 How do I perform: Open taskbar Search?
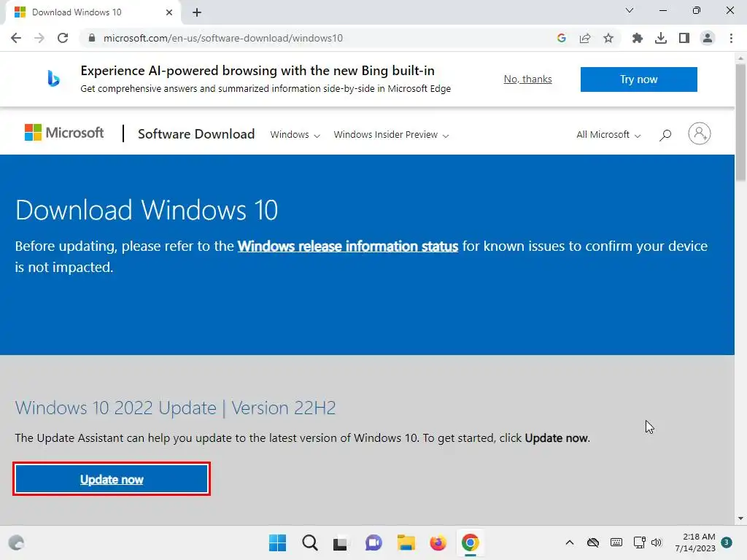pos(309,542)
